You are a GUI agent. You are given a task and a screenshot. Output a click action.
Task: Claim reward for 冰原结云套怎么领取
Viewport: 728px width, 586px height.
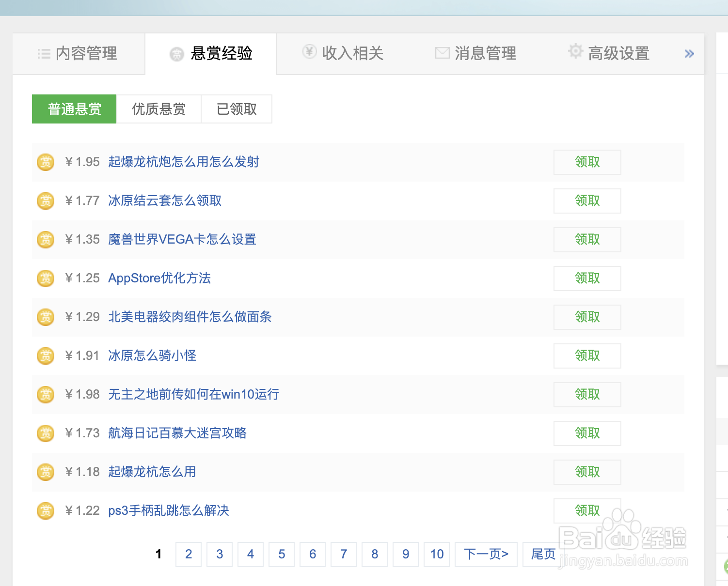(587, 200)
